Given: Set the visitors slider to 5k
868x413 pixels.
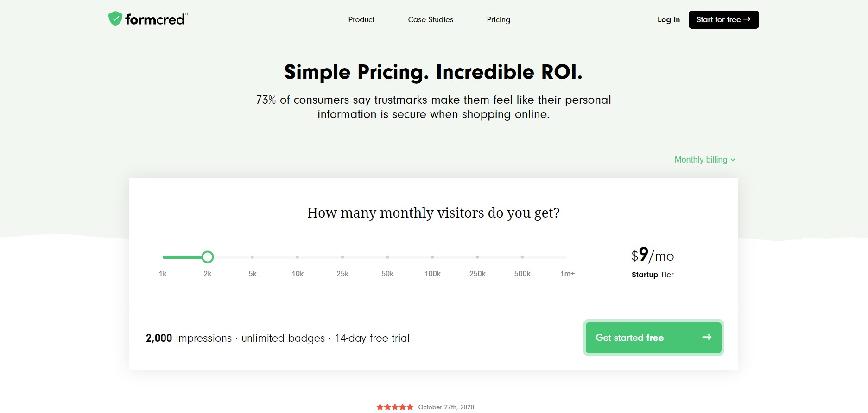Looking at the screenshot, I should click(x=253, y=257).
